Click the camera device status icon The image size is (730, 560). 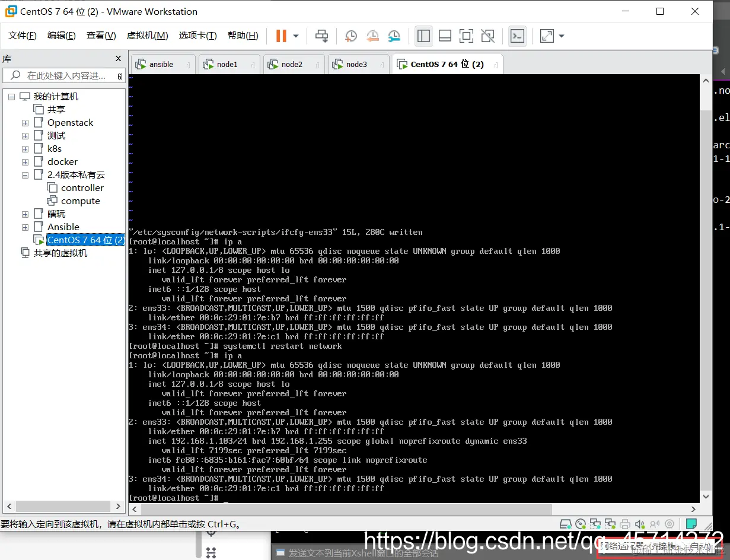point(669,524)
